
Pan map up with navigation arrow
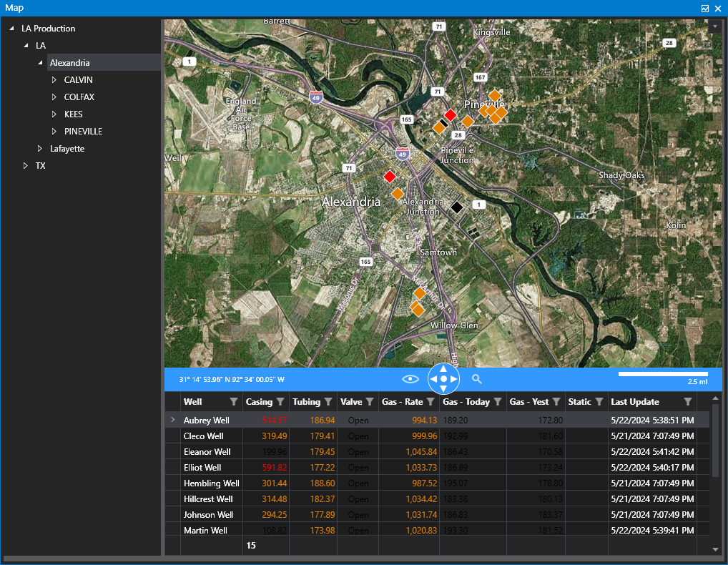pyautogui.click(x=443, y=368)
